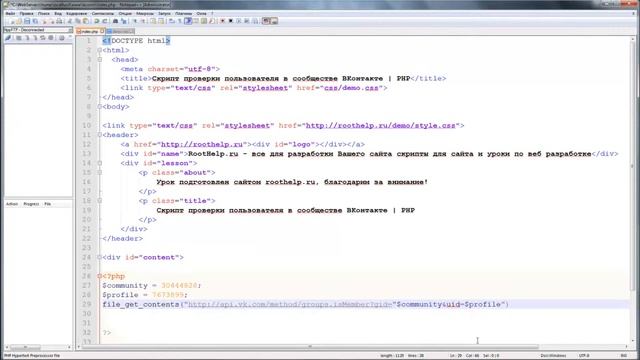Screen dimensions: 640x360
Task: Open the Синтаксисы menu
Action: click(x=102, y=13)
